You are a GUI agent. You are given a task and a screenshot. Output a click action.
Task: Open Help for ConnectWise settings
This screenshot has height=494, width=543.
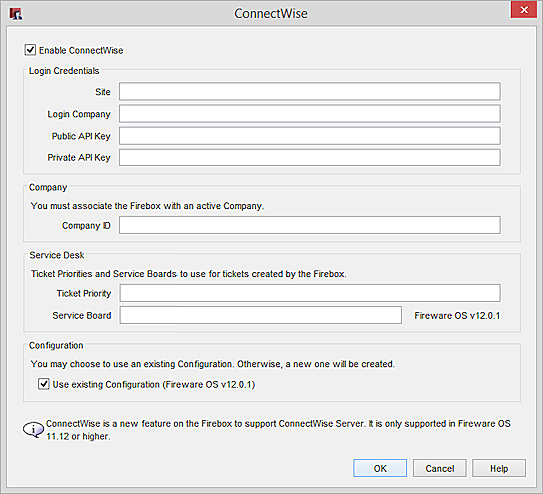point(499,468)
